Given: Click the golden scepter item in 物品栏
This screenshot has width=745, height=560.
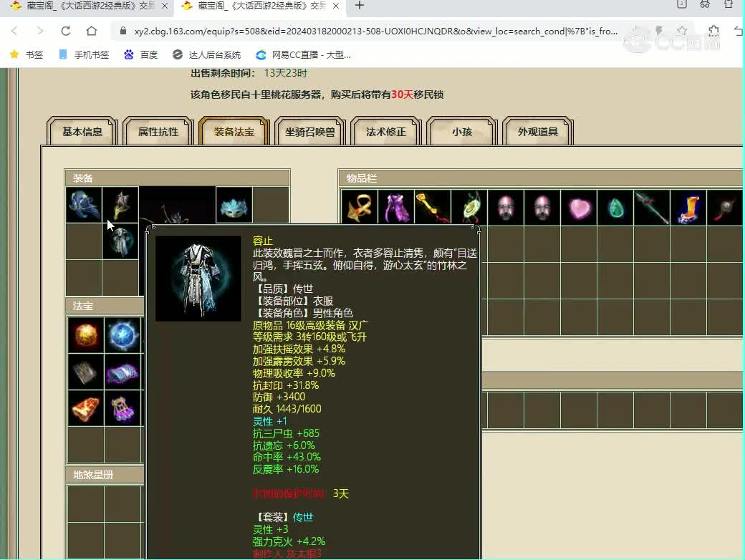Looking at the screenshot, I should point(433,207).
